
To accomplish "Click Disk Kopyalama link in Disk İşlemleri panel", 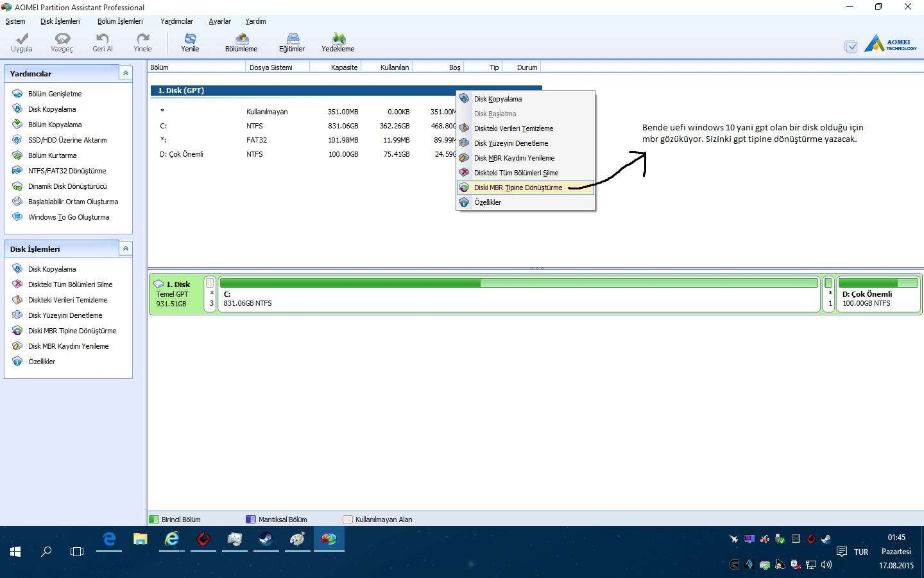I will click(52, 269).
